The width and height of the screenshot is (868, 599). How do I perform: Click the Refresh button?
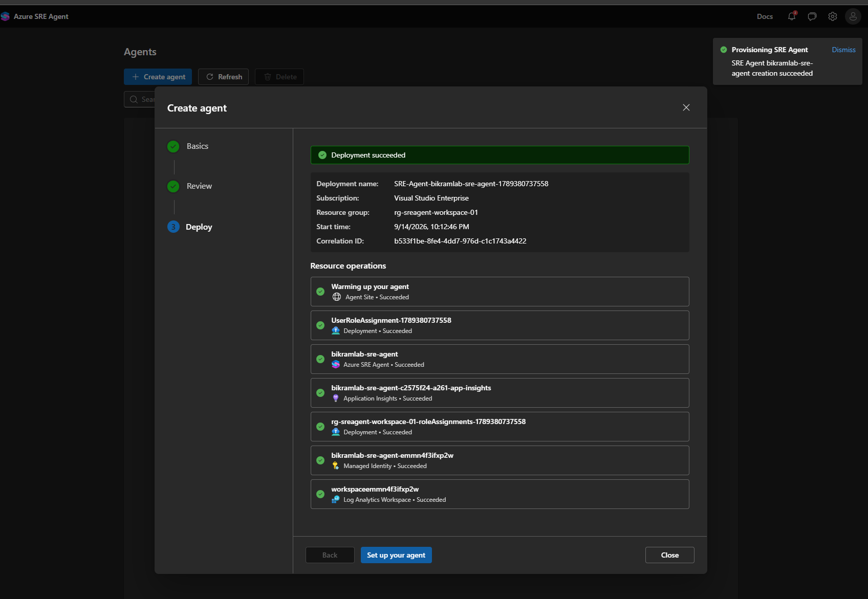pyautogui.click(x=224, y=77)
